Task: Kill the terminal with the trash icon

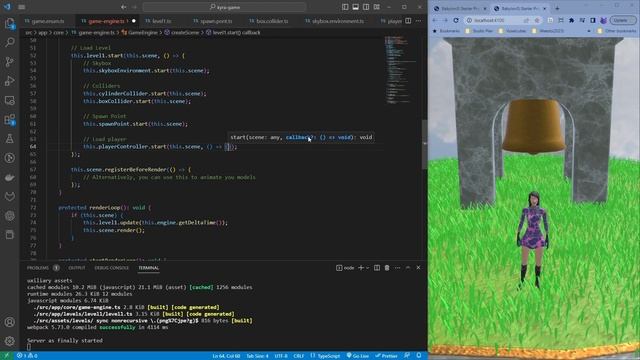Action: [x=387, y=268]
